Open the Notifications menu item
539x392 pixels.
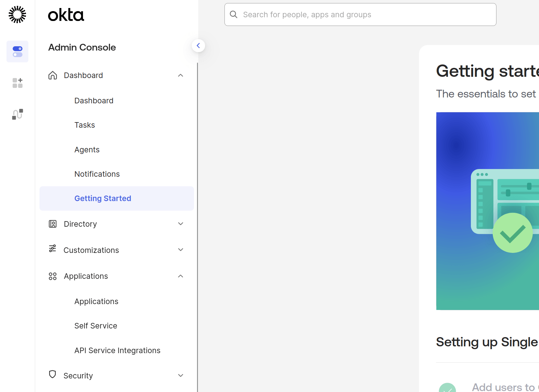[x=97, y=174]
